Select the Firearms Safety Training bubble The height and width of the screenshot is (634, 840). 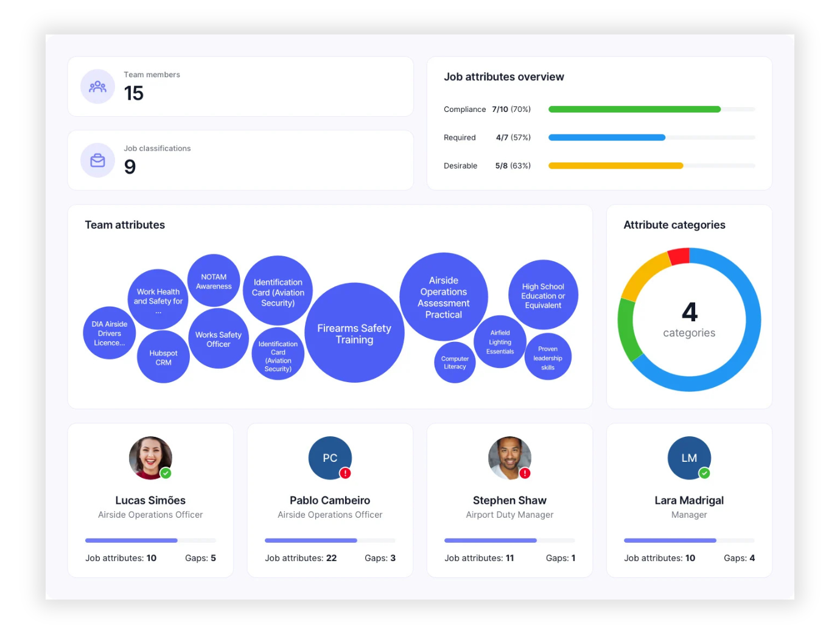pyautogui.click(x=354, y=333)
